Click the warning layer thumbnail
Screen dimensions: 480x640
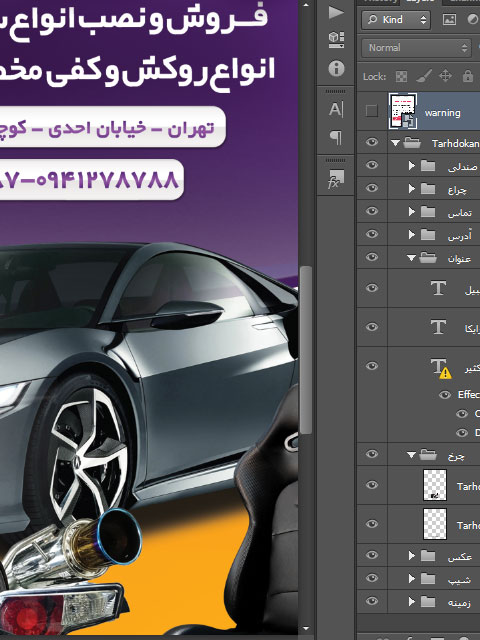coord(403,111)
